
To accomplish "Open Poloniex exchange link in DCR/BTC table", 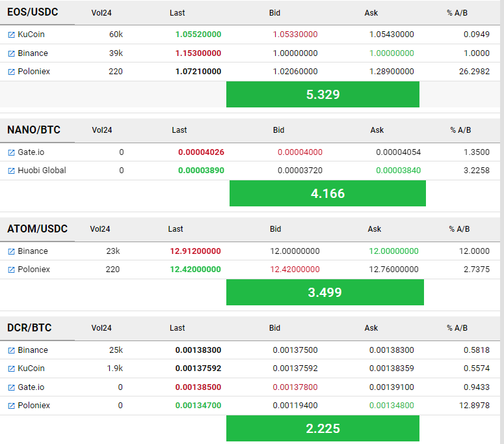I will point(34,406).
